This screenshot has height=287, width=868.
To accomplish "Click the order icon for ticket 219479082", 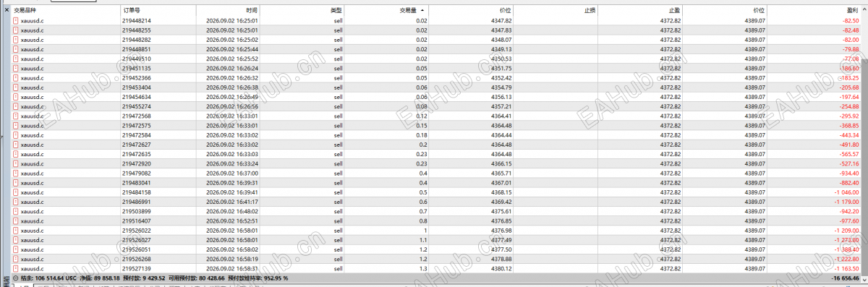I will coord(16,174).
